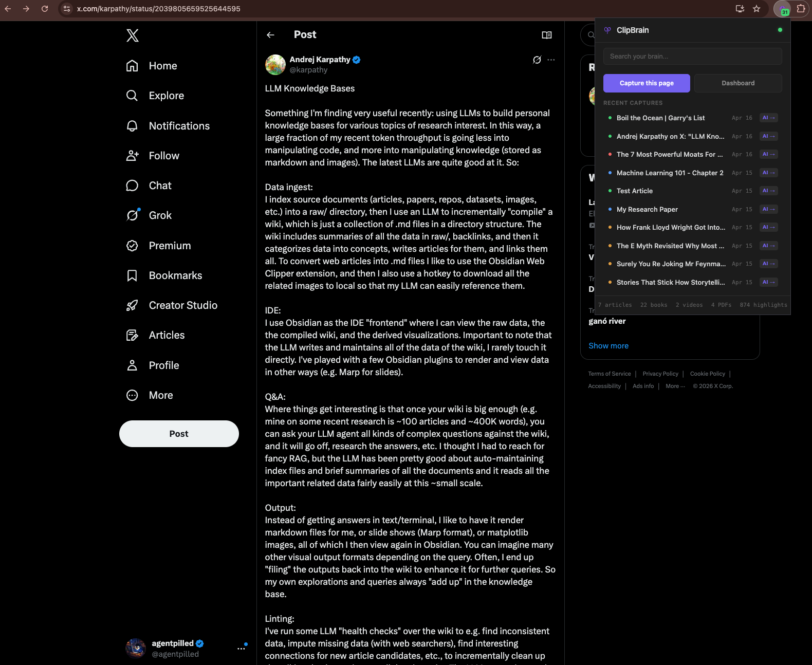Screen dimensions: 812x665
Task: Bookmark this page with the star icon
Action: click(756, 9)
